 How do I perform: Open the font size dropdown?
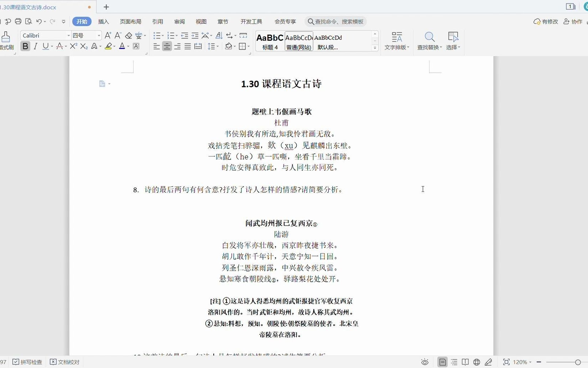point(99,35)
